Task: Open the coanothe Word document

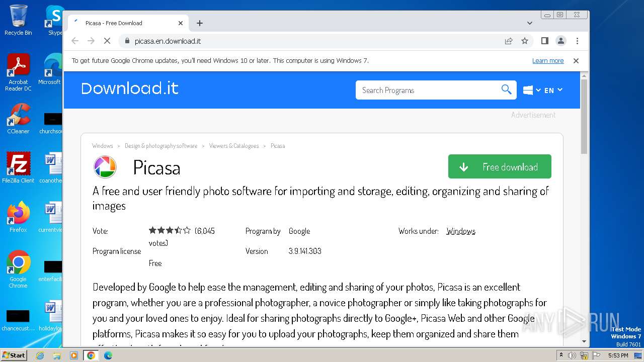Action: 51,167
